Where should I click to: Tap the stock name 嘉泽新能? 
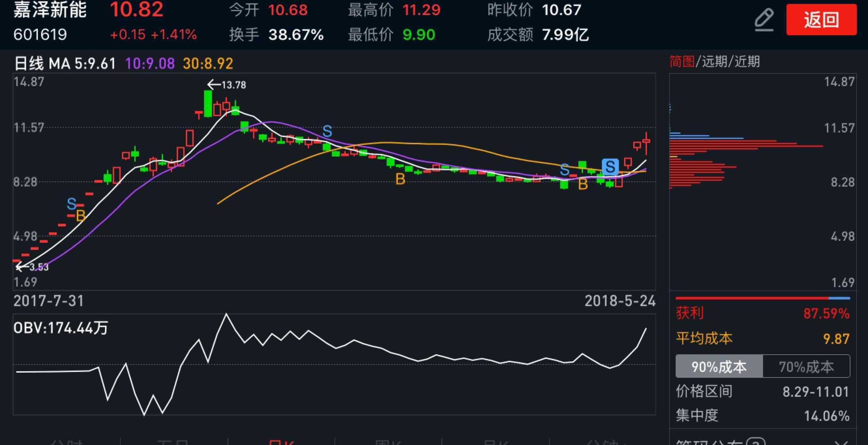coord(50,9)
